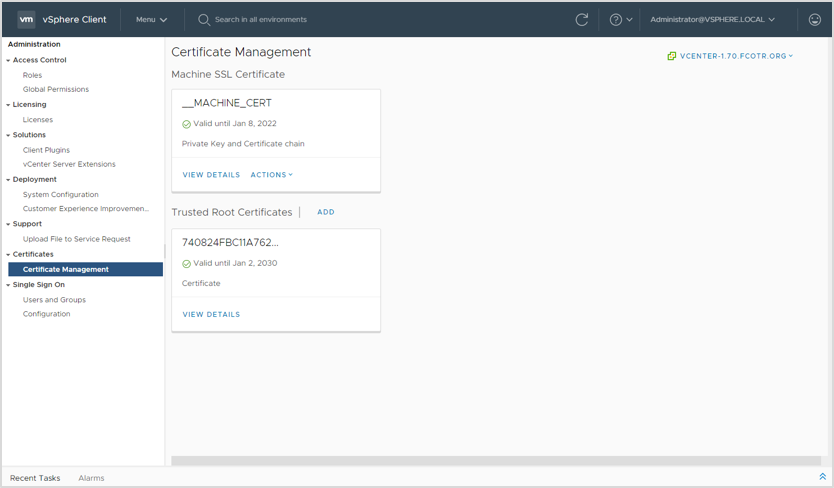Screen dimensions: 834x488
Task: Open Users and Groups
Action: pos(54,300)
